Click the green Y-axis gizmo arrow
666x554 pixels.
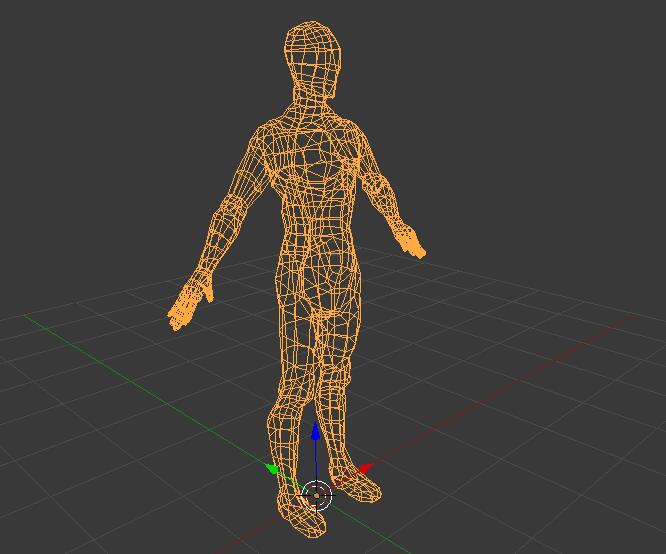pos(271,469)
